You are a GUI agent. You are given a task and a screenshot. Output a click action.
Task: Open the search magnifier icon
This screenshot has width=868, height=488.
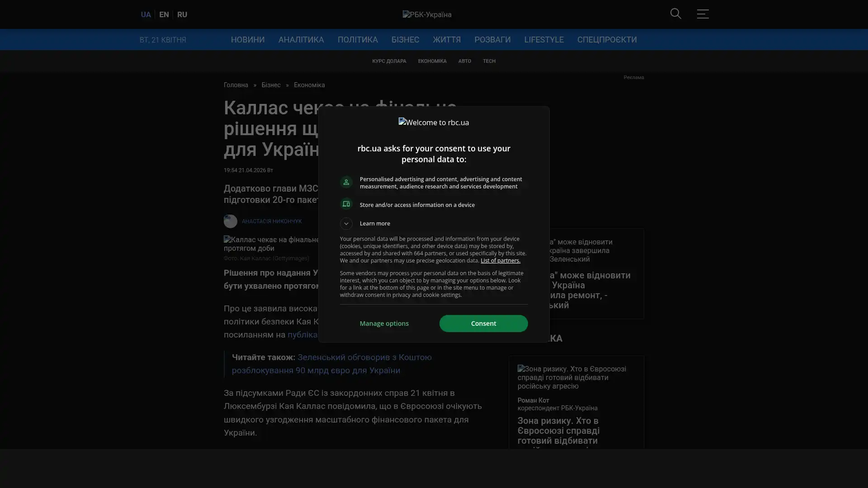pyautogui.click(x=675, y=14)
